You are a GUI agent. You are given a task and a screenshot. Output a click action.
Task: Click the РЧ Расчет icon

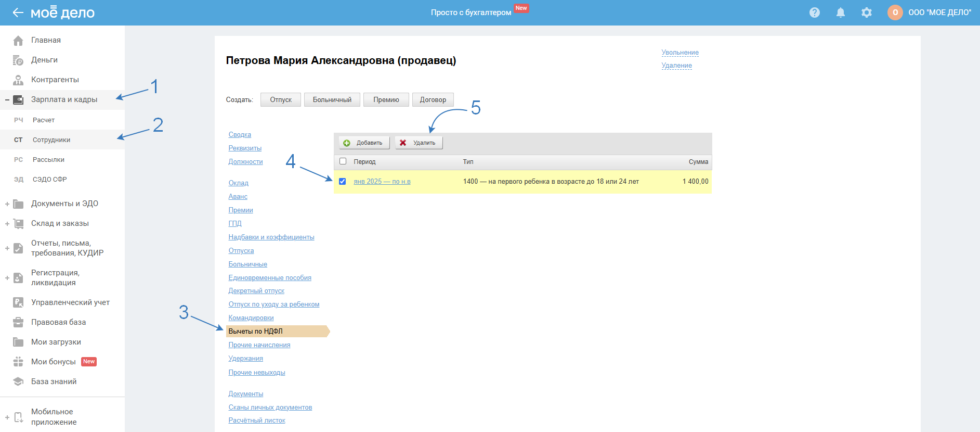(19, 120)
